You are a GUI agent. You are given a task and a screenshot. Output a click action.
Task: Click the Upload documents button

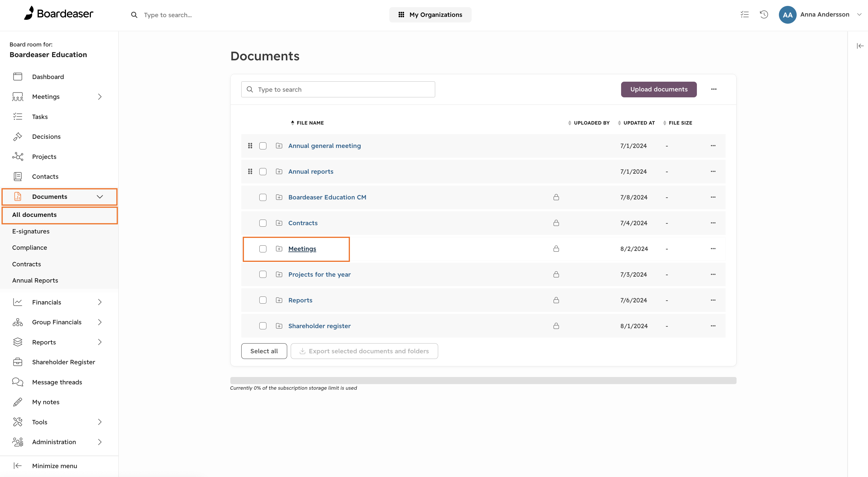click(659, 89)
